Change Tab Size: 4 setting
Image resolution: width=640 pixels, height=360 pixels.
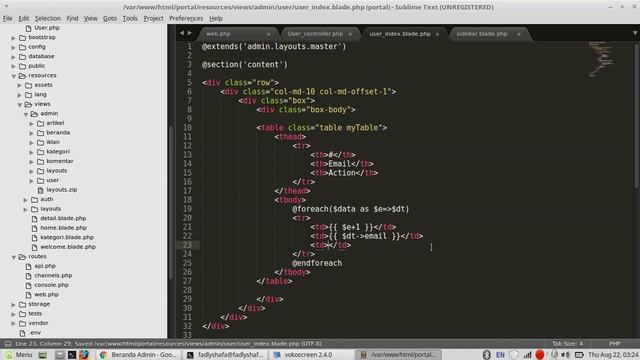tap(567, 344)
